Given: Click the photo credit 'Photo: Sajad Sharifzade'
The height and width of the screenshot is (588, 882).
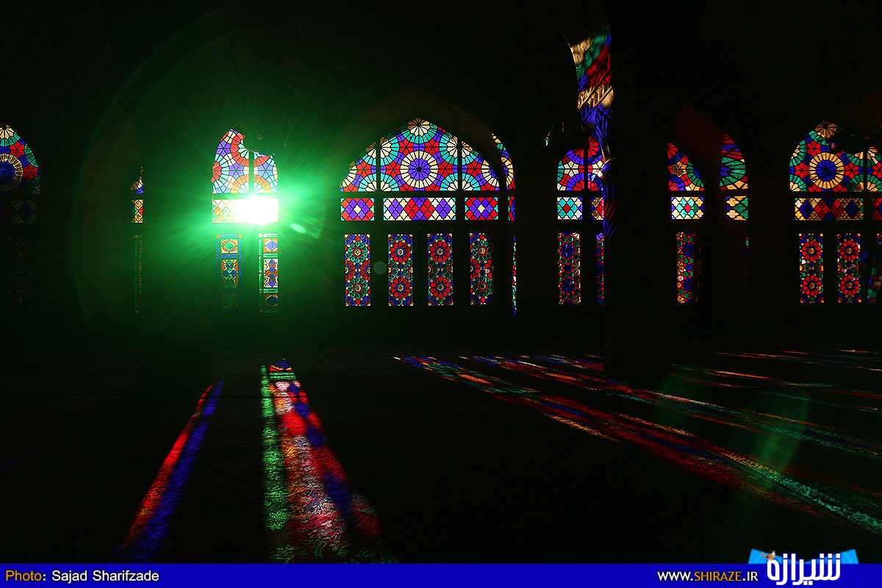Looking at the screenshot, I should click(x=82, y=576).
